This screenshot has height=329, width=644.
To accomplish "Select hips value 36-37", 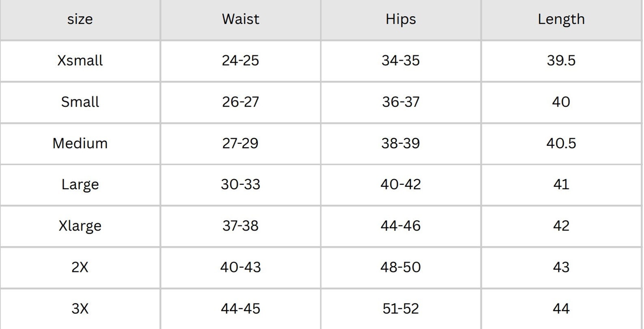I will pos(401,102).
